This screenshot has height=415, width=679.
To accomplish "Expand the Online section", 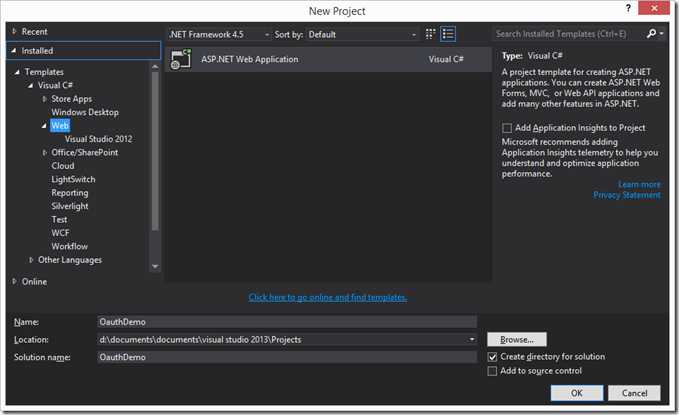I will (14, 282).
